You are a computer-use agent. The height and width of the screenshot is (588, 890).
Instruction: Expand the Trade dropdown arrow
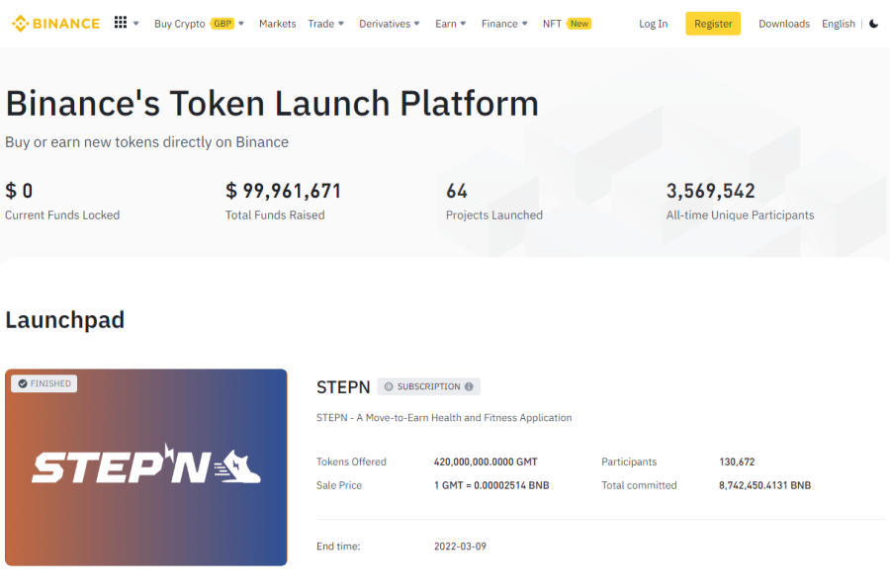tap(341, 24)
